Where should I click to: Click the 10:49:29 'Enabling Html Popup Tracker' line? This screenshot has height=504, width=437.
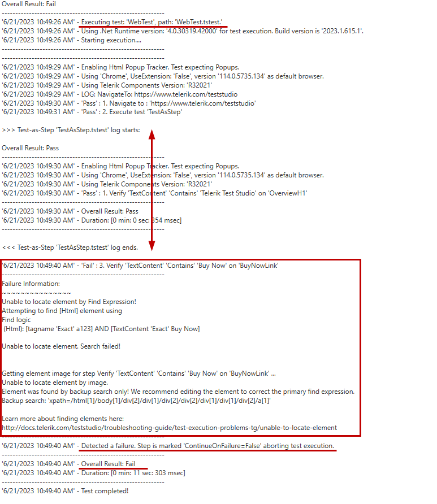[x=120, y=67]
